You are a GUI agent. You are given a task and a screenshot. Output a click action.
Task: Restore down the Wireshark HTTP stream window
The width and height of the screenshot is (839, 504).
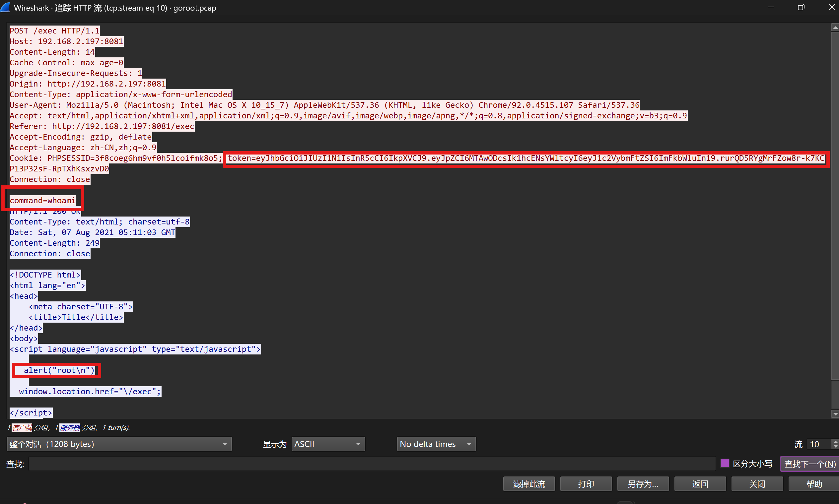point(801,7)
